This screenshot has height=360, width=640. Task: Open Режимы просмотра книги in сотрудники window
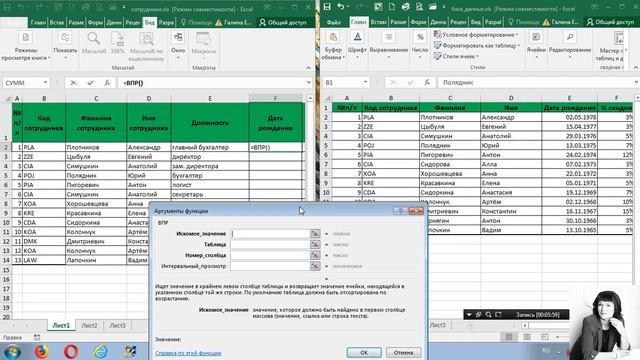[x=25, y=47]
